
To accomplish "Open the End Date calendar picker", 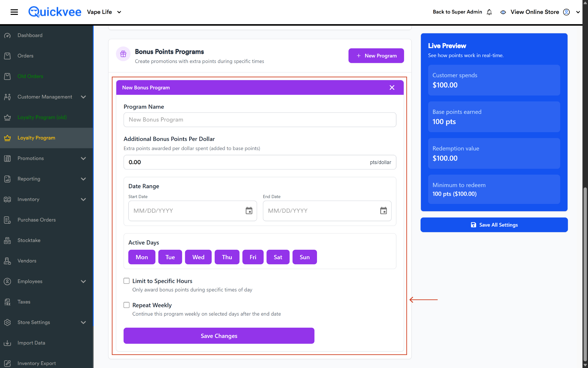I will 383,211.
